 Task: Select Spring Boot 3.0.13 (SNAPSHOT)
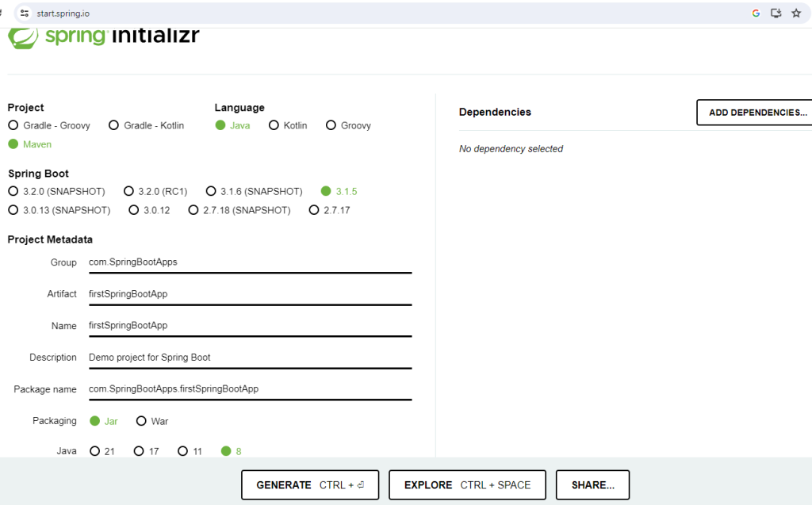[59, 210]
